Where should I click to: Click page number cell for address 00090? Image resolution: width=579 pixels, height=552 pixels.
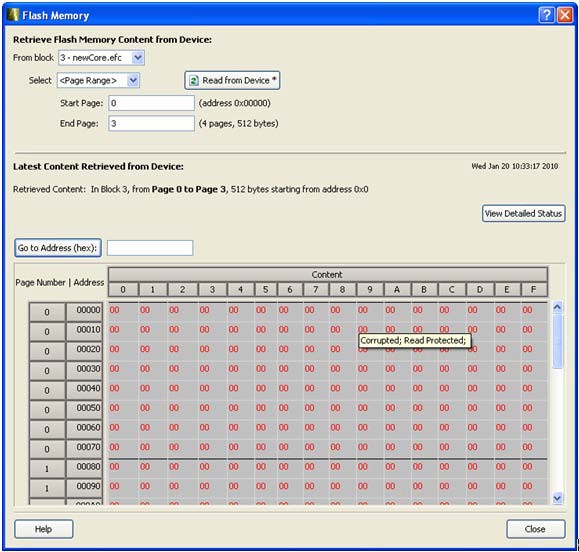tap(47, 488)
